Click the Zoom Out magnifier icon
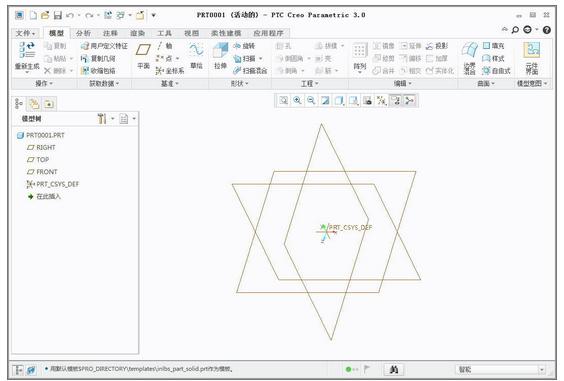 [311, 101]
